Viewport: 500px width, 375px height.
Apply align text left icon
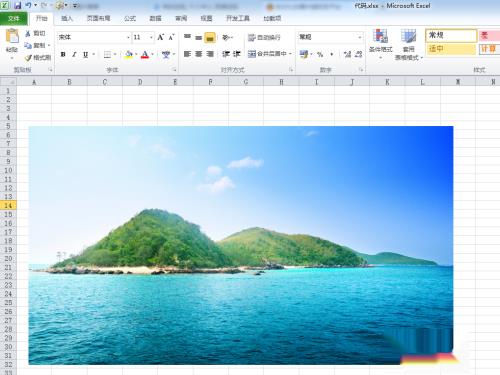click(x=187, y=54)
